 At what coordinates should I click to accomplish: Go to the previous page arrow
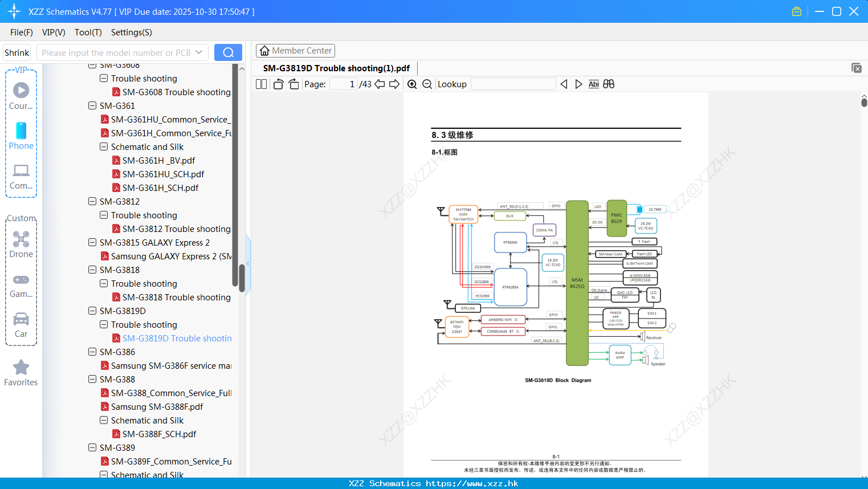click(380, 84)
